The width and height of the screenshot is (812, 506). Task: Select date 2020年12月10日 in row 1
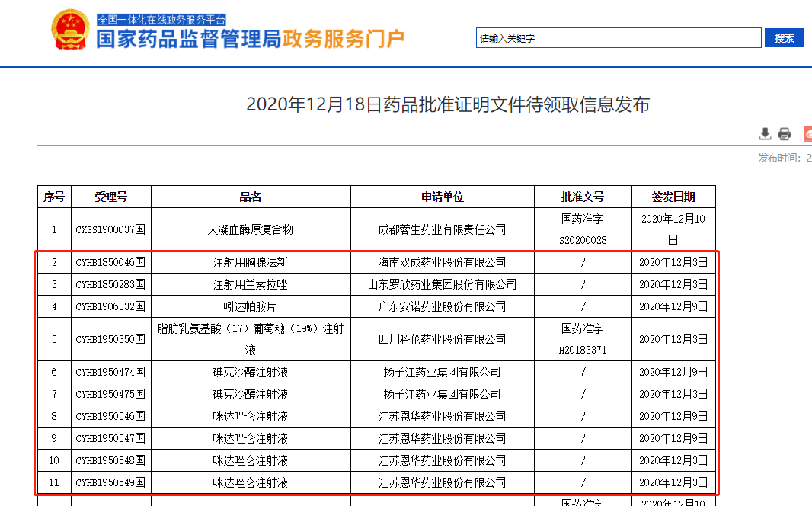pos(673,229)
